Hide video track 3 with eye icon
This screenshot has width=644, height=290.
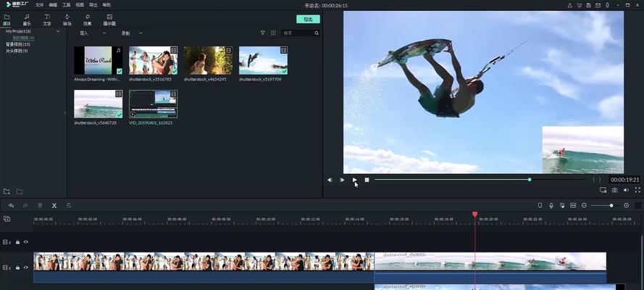click(x=26, y=242)
